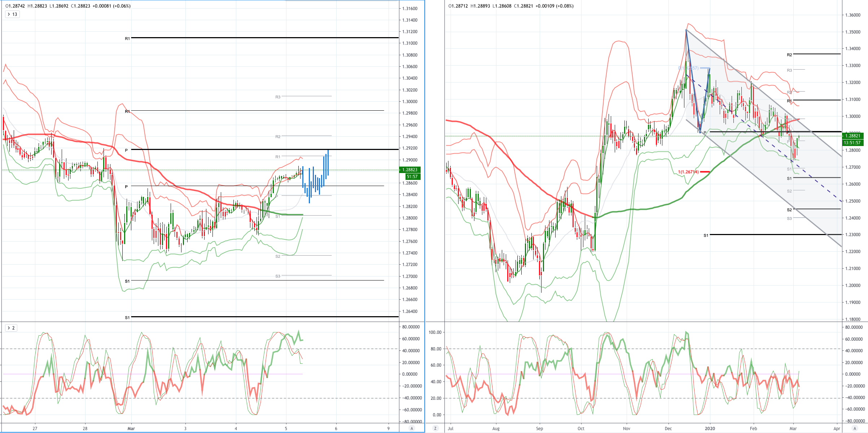Image resolution: width=868 pixels, height=433 pixels.
Task: Select the gray S2 pivot label in left chart
Action: click(278, 256)
